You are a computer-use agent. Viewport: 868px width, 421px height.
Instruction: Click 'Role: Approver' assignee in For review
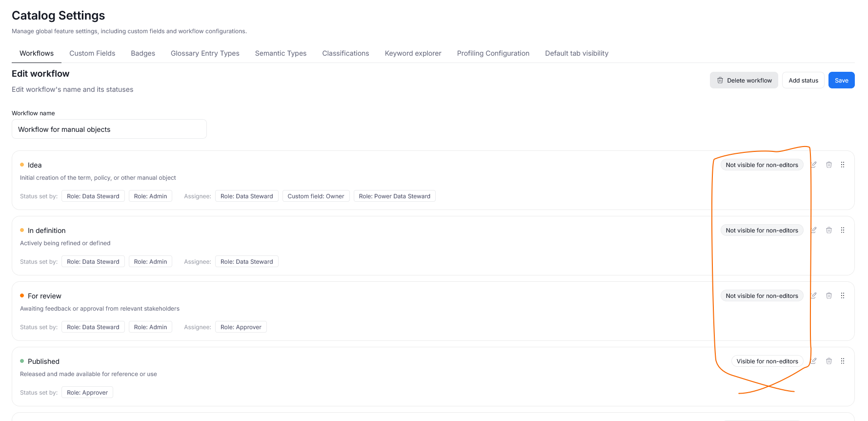[241, 327]
